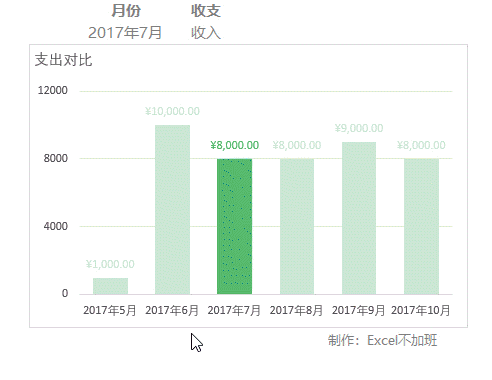Select the 2017年5月 bar

pyautogui.click(x=110, y=286)
